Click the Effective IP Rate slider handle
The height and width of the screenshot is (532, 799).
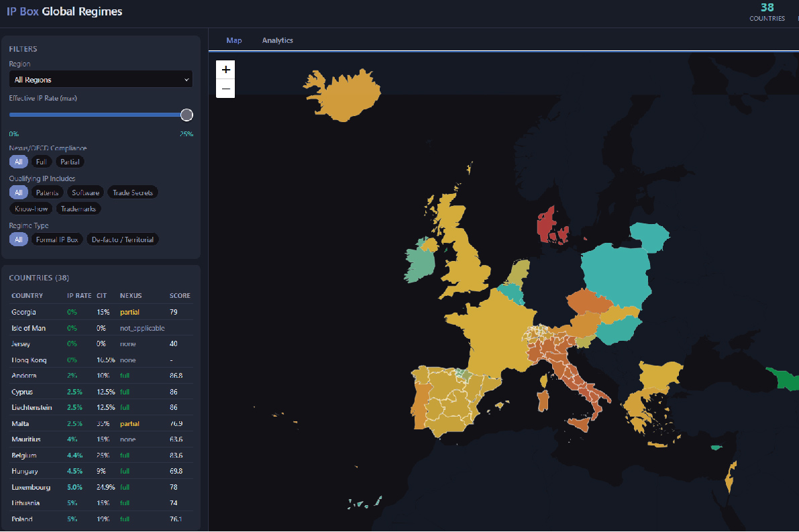coord(187,115)
